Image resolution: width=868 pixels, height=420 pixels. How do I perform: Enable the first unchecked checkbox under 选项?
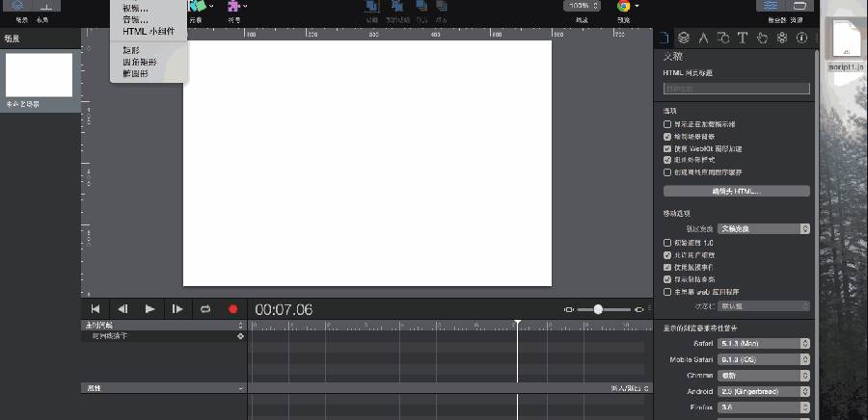pos(667,124)
